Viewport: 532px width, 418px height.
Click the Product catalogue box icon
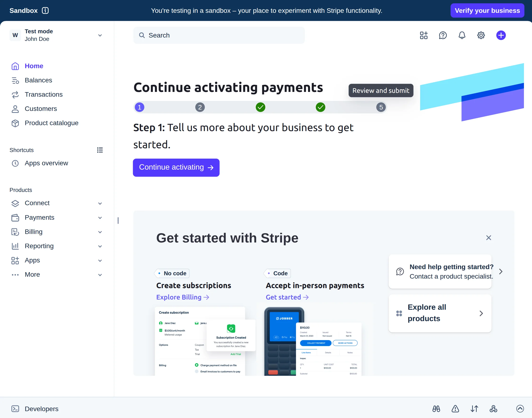[x=15, y=123]
